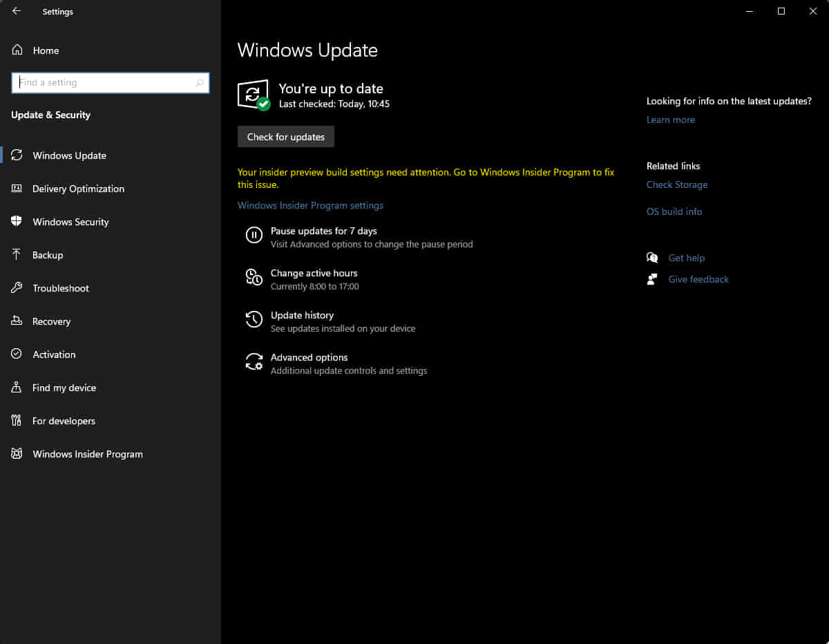
Task: Open Windows Insider Program settings link
Action: 310,205
